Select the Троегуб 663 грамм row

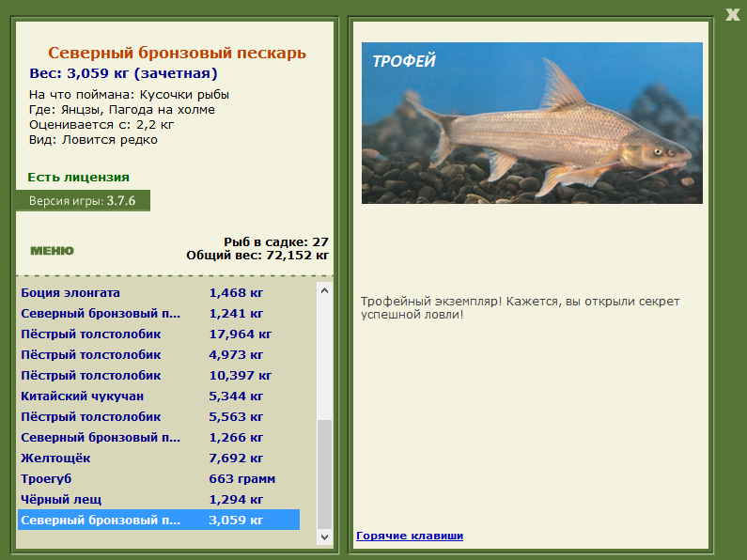click(x=159, y=478)
